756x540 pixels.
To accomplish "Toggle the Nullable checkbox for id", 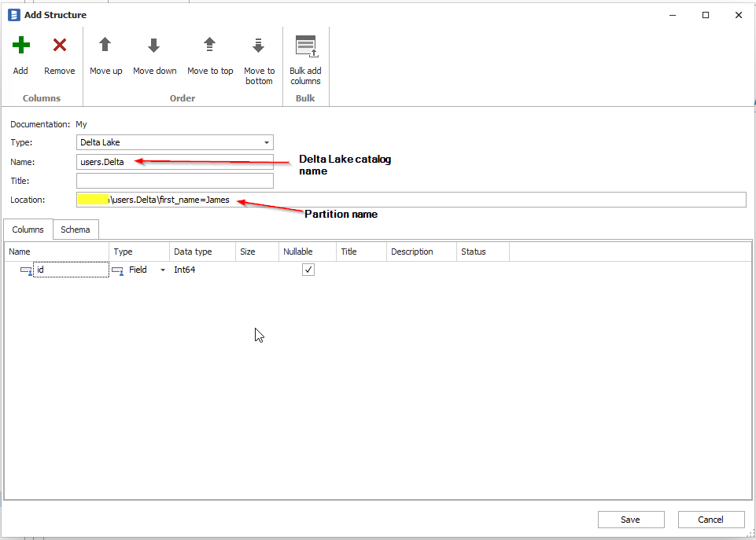I will pos(308,270).
